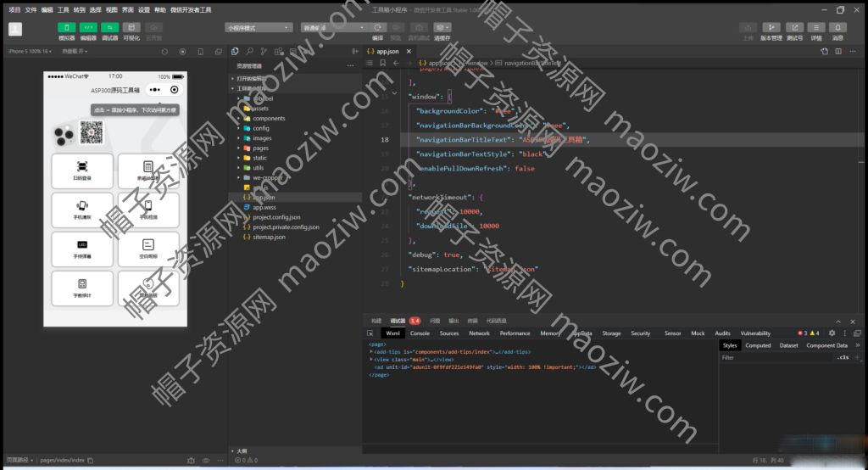868x470 pixels.
Task: Open the compile mode dropdown
Action: click(x=334, y=28)
